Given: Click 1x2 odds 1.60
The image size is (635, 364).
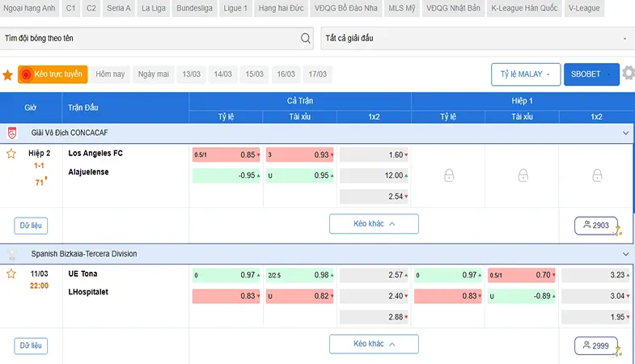Looking at the screenshot, I should pos(374,154).
